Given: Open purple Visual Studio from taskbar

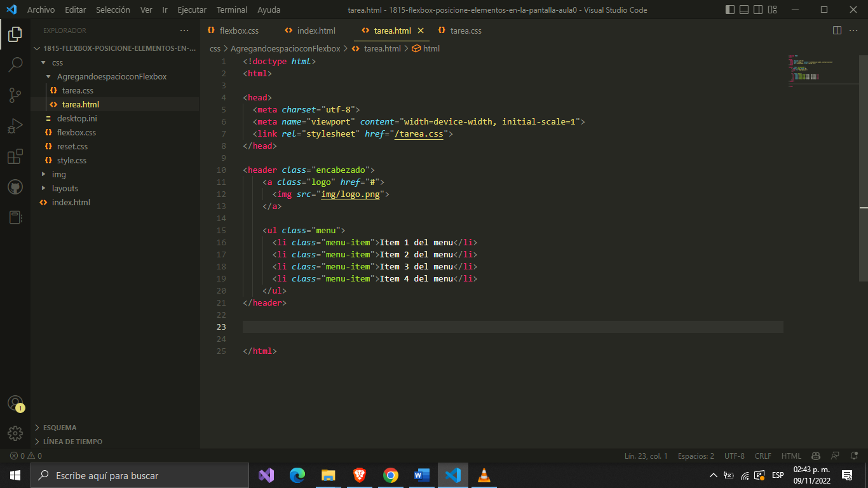Looking at the screenshot, I should [266, 475].
